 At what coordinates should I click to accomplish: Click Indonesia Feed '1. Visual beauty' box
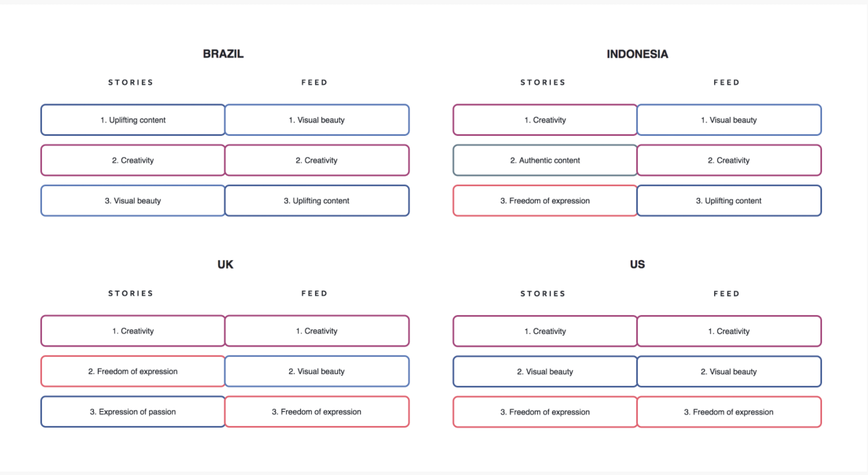[x=729, y=120]
